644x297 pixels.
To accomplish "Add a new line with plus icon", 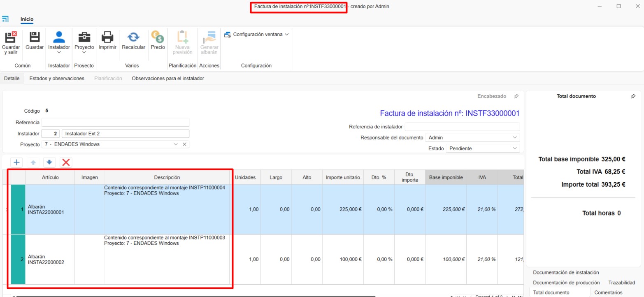I will [16, 162].
